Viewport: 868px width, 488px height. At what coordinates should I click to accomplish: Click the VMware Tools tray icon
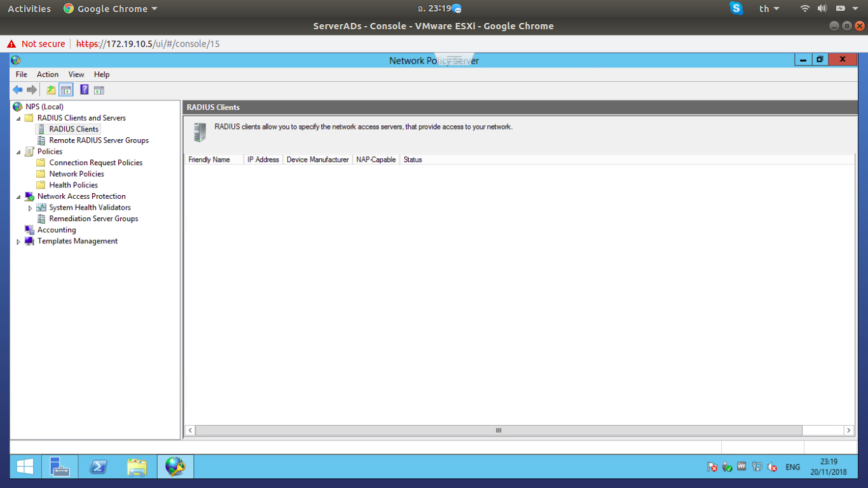coord(742,467)
